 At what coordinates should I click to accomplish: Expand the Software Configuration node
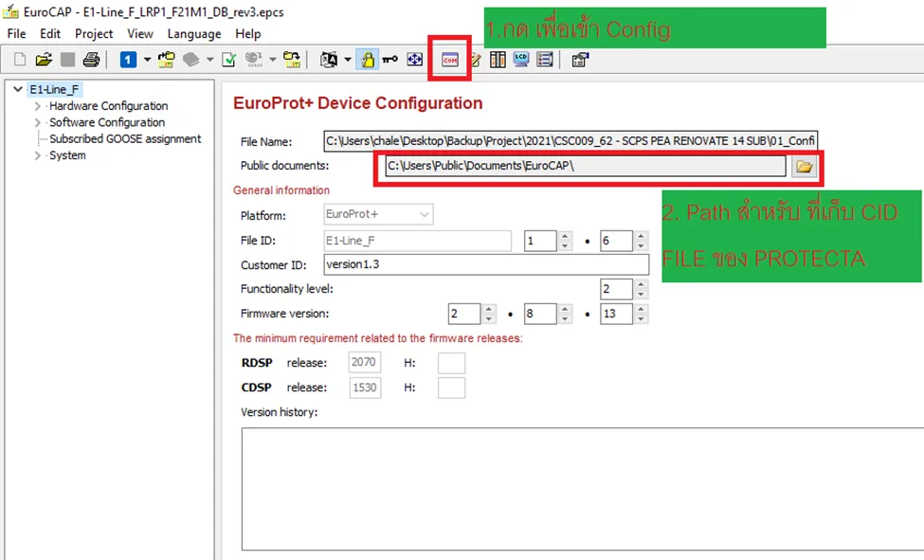coord(38,122)
